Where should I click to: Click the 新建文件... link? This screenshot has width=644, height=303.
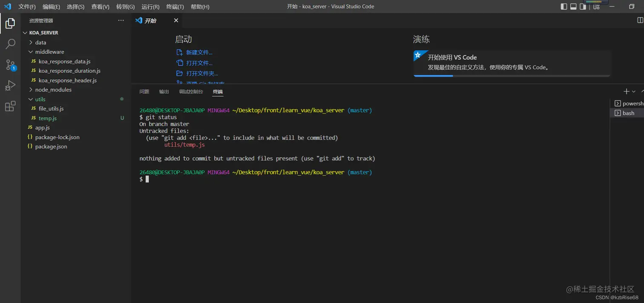[x=199, y=52]
